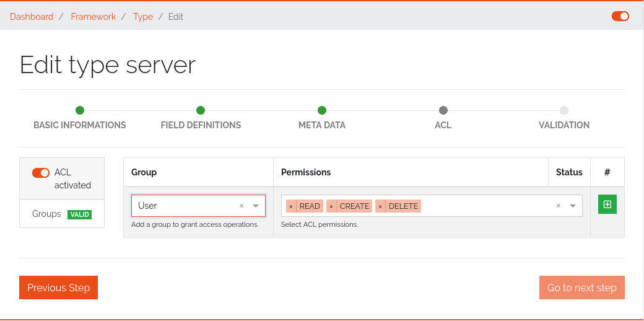Image resolution: width=644 pixels, height=321 pixels.
Task: Clear all selected ACL permissions
Action: (558, 206)
